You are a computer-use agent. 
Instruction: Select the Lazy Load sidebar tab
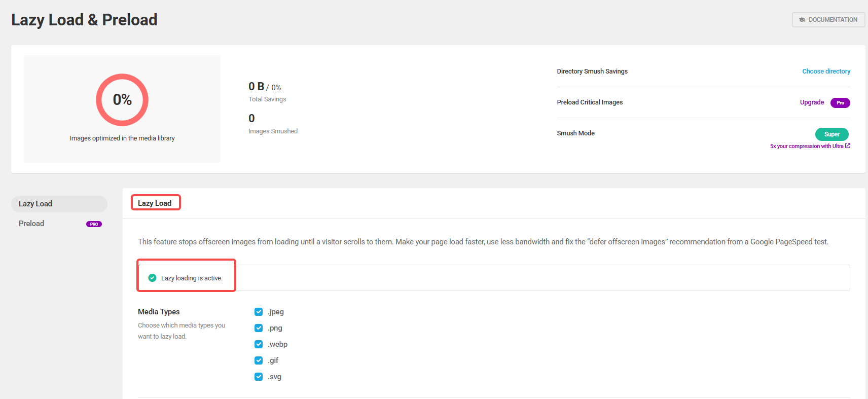click(x=35, y=204)
